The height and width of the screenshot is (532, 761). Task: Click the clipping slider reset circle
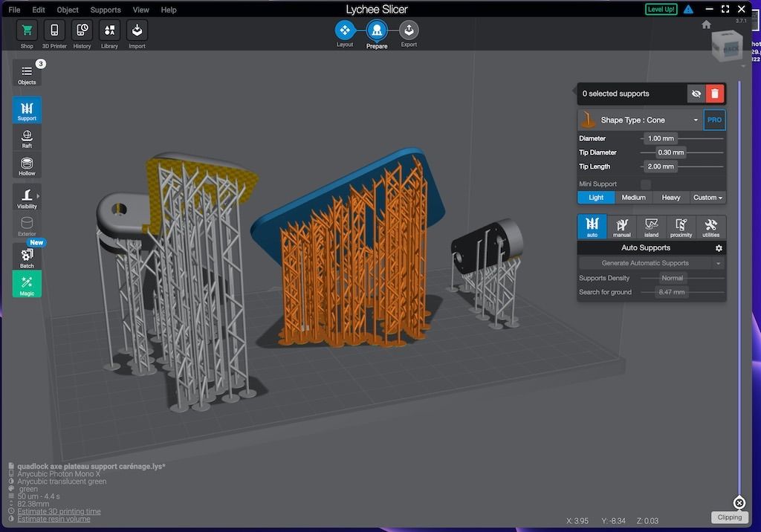[x=739, y=503]
